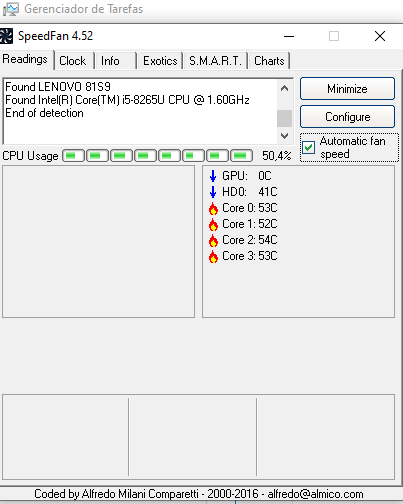Click the Minimize button in SpeedFan panel
The image size is (403, 504).
pyautogui.click(x=347, y=89)
